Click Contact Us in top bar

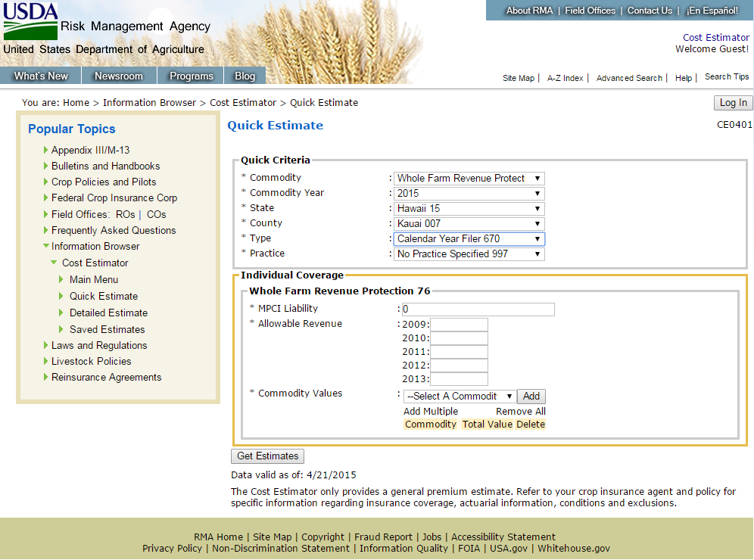point(650,11)
